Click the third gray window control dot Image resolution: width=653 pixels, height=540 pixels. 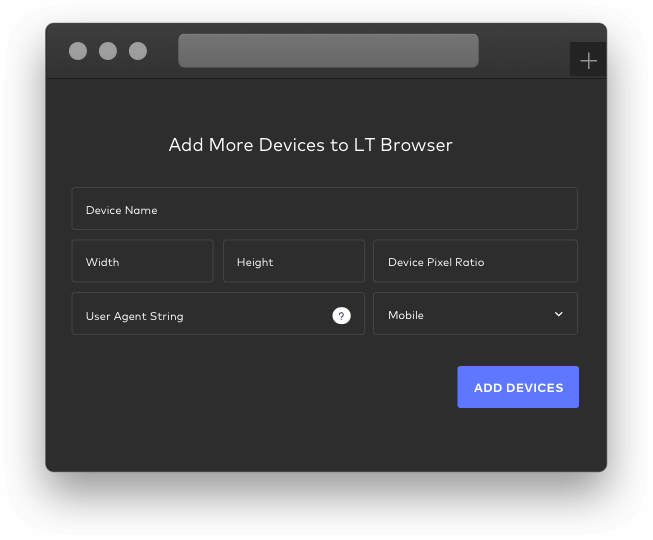[138, 51]
